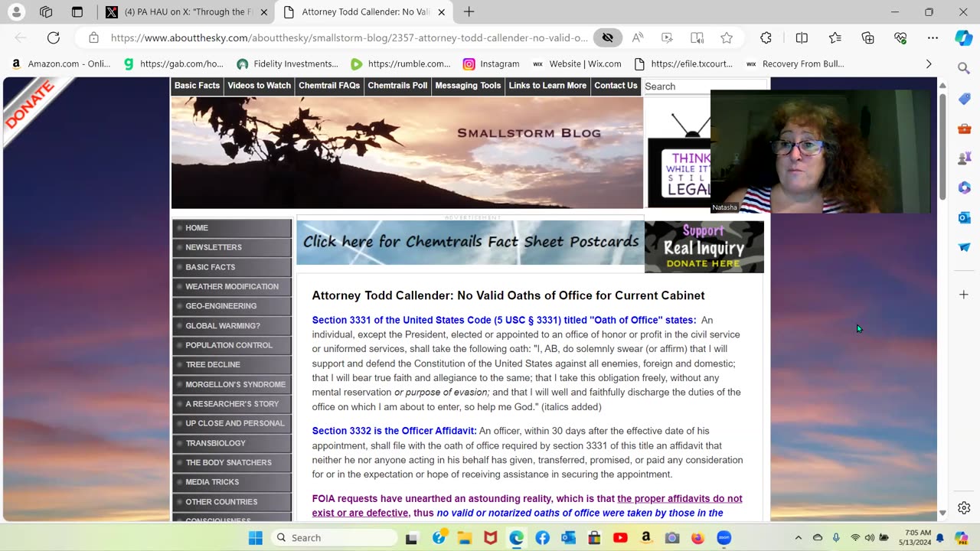Go to HOME in sidebar menu
Image resolution: width=980 pixels, height=551 pixels.
(232, 228)
